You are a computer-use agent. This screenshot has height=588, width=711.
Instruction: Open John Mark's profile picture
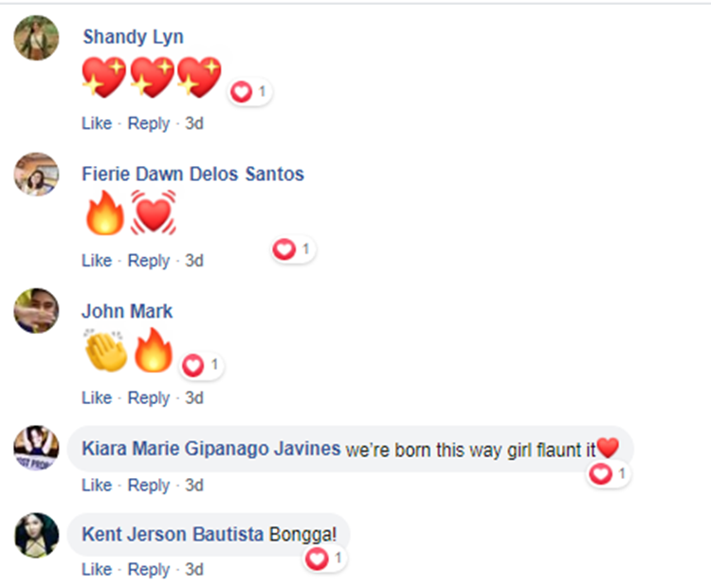pyautogui.click(x=36, y=311)
